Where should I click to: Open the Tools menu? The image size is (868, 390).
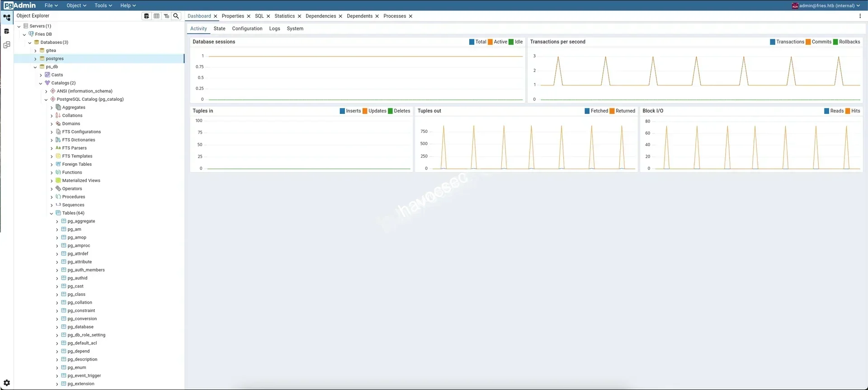point(103,5)
